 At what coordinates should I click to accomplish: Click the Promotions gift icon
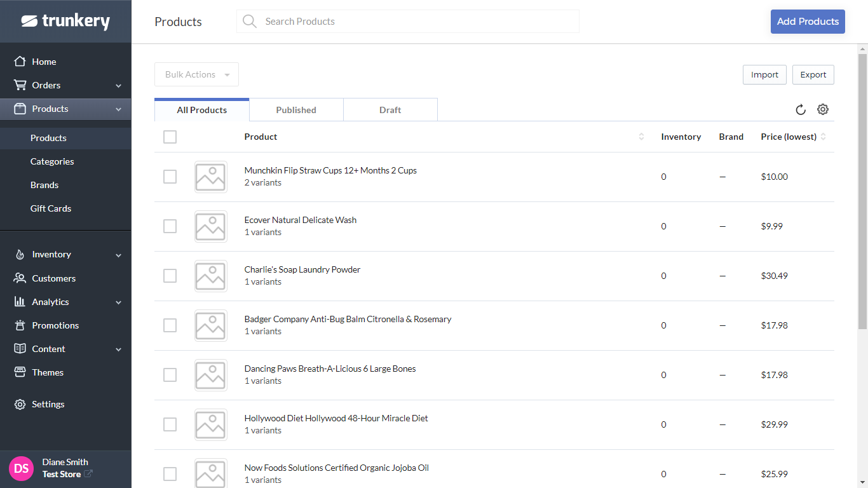(x=20, y=325)
